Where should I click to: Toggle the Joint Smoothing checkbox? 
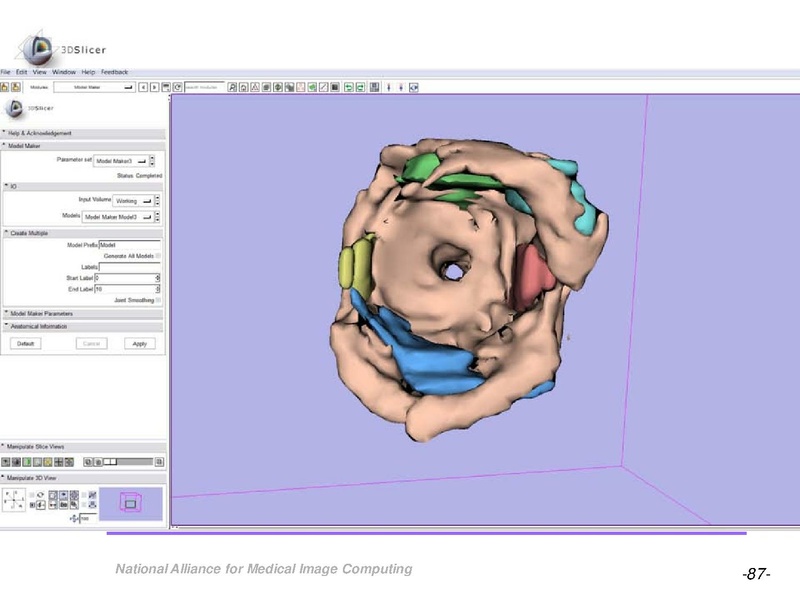point(158,300)
